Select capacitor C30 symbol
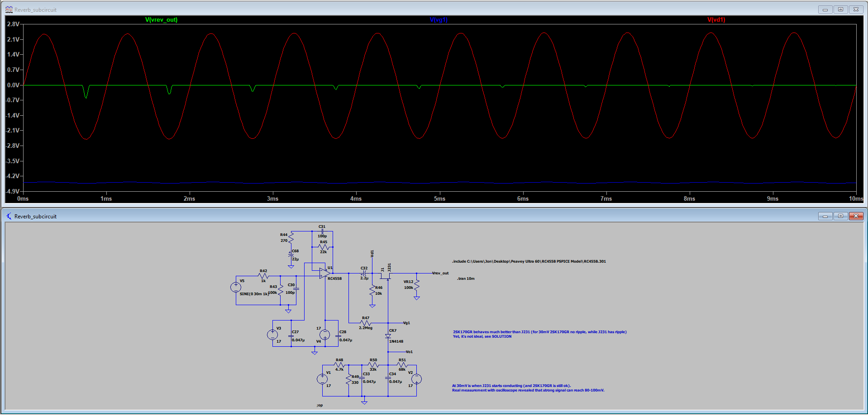This screenshot has height=415, width=868. 296,288
